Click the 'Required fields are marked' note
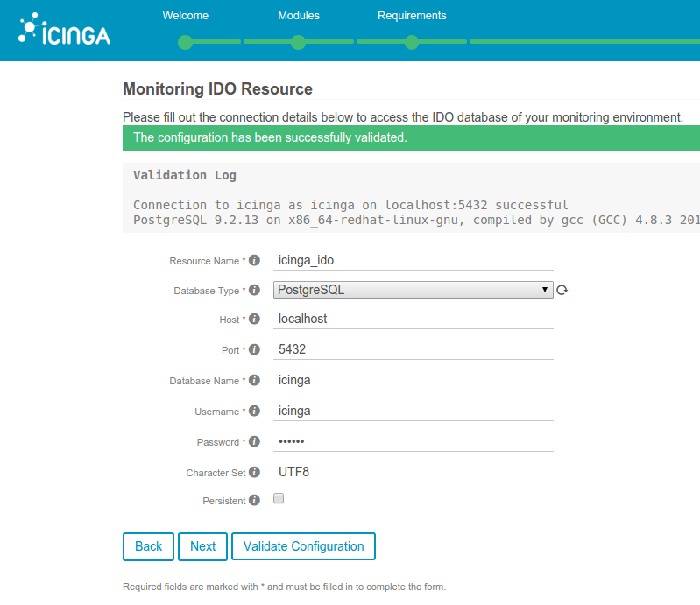 (x=285, y=587)
